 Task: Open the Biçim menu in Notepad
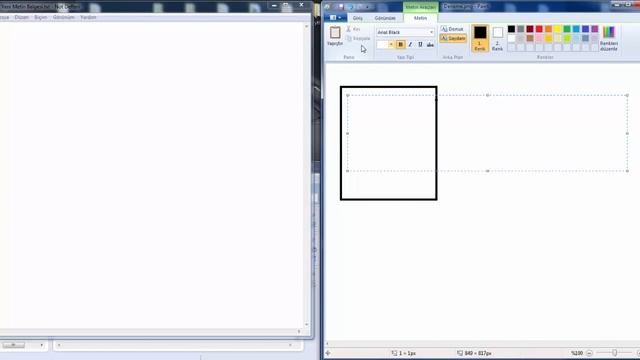coord(41,17)
